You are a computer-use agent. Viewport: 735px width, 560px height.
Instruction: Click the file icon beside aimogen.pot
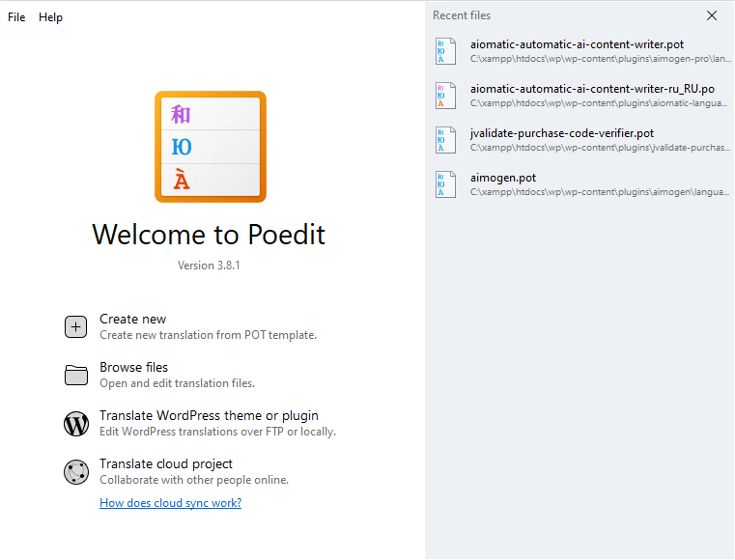446,184
